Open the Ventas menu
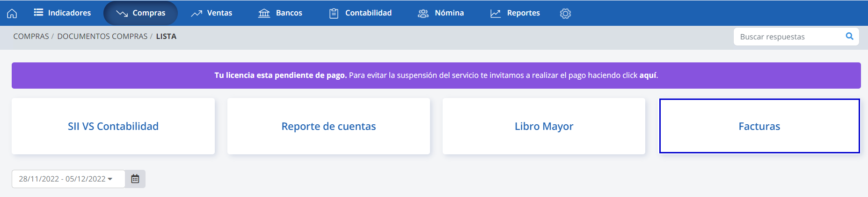Image resolution: width=868 pixels, height=197 pixels. [212, 13]
